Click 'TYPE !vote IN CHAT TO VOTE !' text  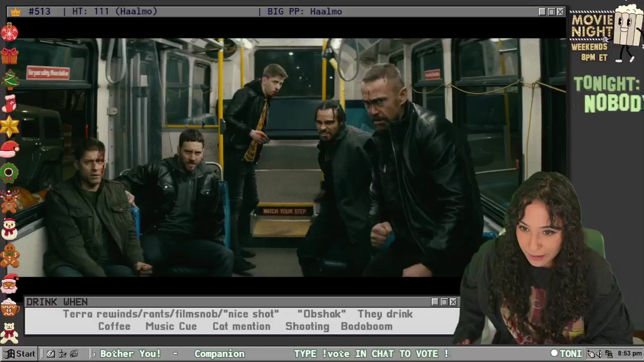pyautogui.click(x=371, y=354)
